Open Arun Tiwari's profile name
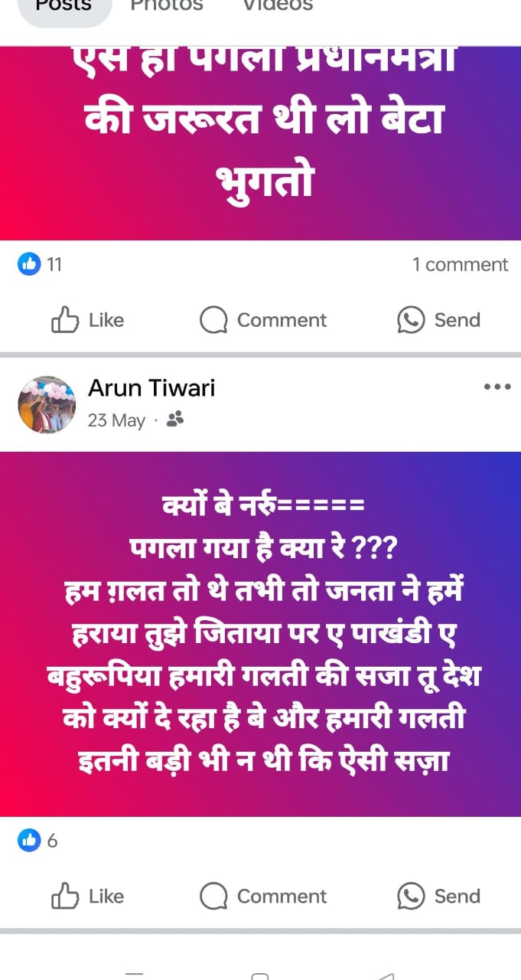 click(151, 388)
